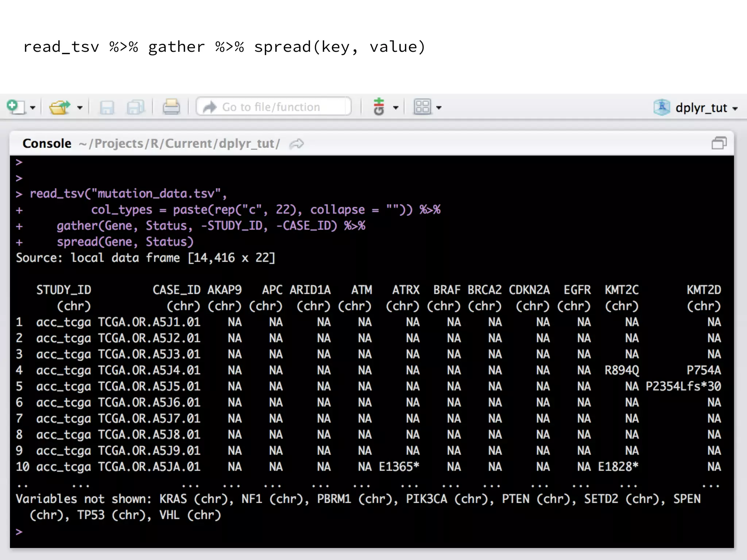This screenshot has height=560, width=747.
Task: Click the Open File folder icon
Action: (x=59, y=107)
